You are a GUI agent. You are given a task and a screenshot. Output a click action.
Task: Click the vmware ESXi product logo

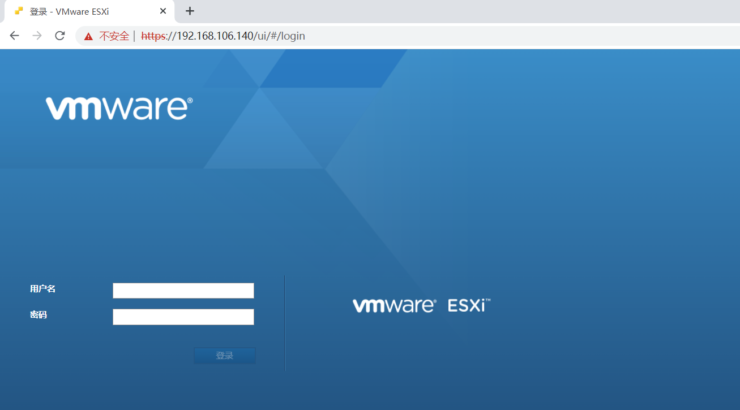pos(421,305)
